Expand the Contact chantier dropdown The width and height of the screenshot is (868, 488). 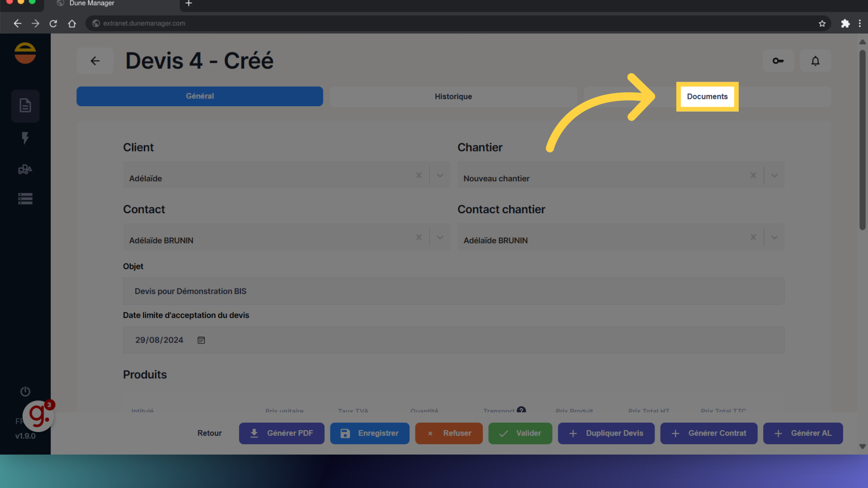[774, 237]
